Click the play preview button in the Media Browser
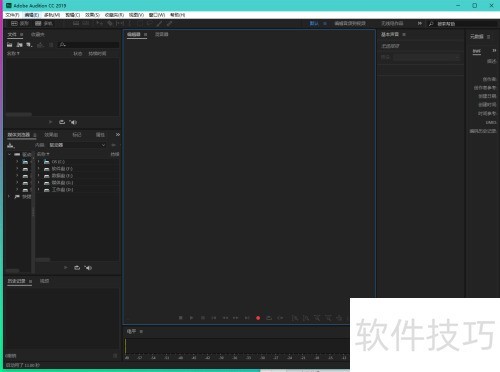Screen dimensions: 500x372 click(66, 268)
